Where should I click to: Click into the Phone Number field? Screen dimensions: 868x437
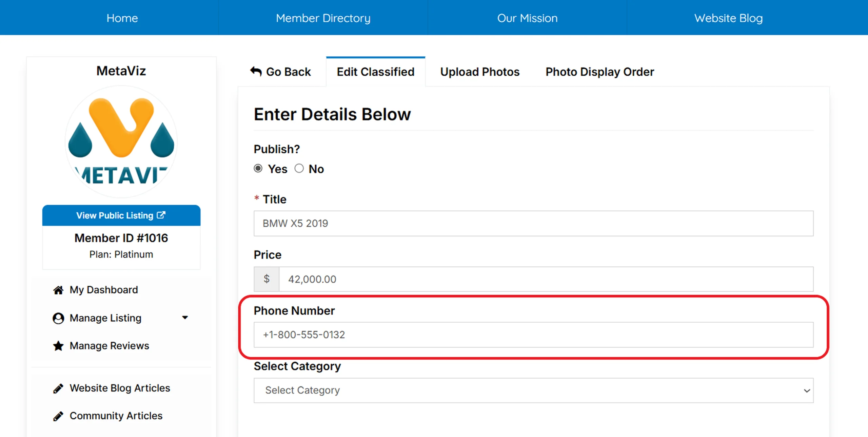coord(533,335)
